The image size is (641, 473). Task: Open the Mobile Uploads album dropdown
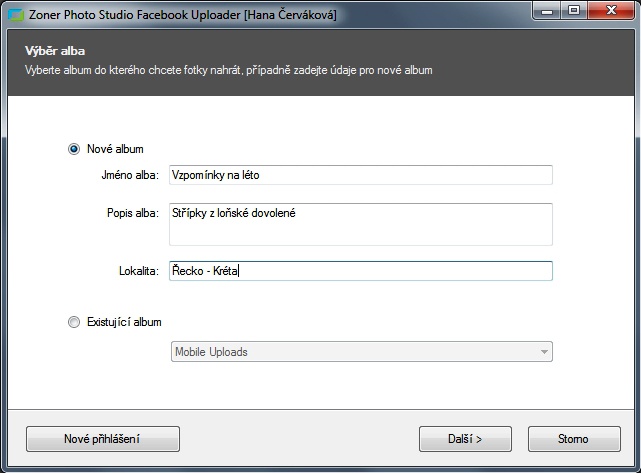point(362,352)
